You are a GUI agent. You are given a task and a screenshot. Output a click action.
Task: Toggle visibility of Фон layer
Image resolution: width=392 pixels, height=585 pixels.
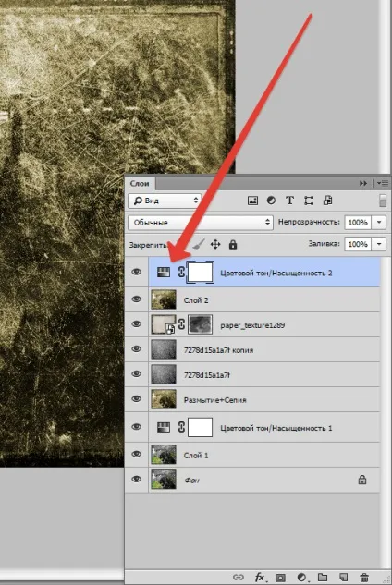tap(137, 479)
